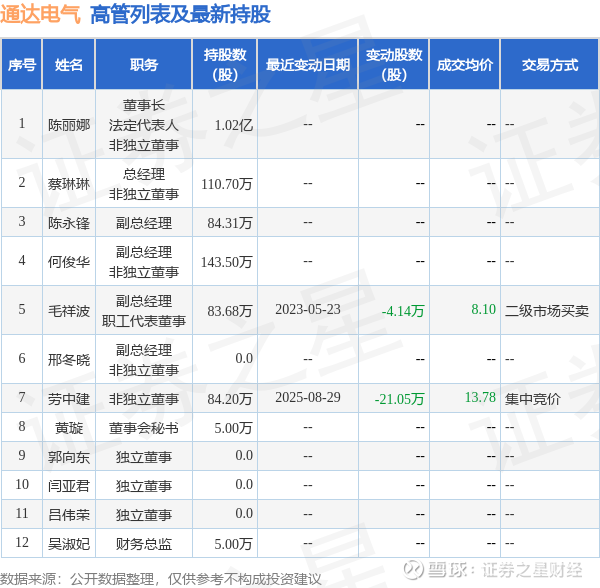Click the -21.05万 change value
Image resolution: width=600 pixels, height=588 pixels.
click(399, 399)
